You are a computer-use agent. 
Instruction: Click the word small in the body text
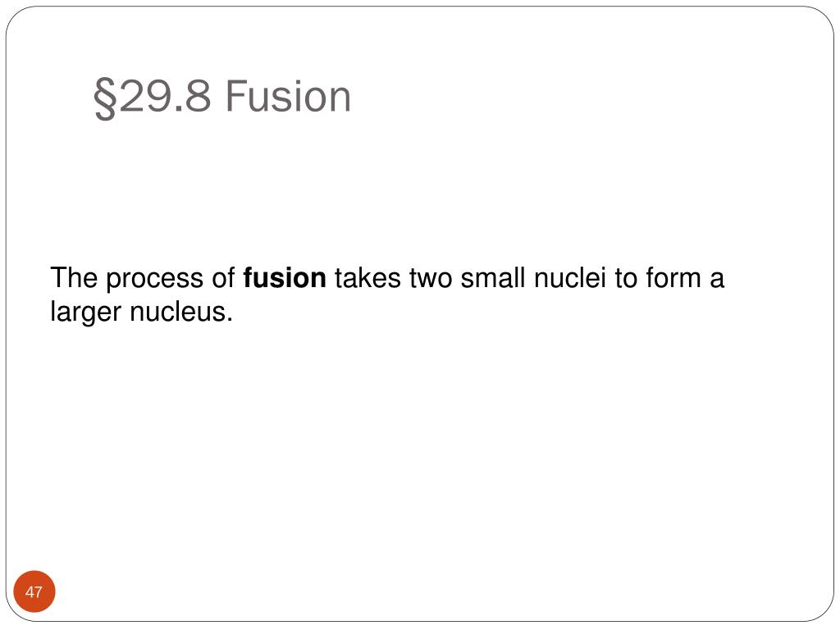click(x=493, y=277)
